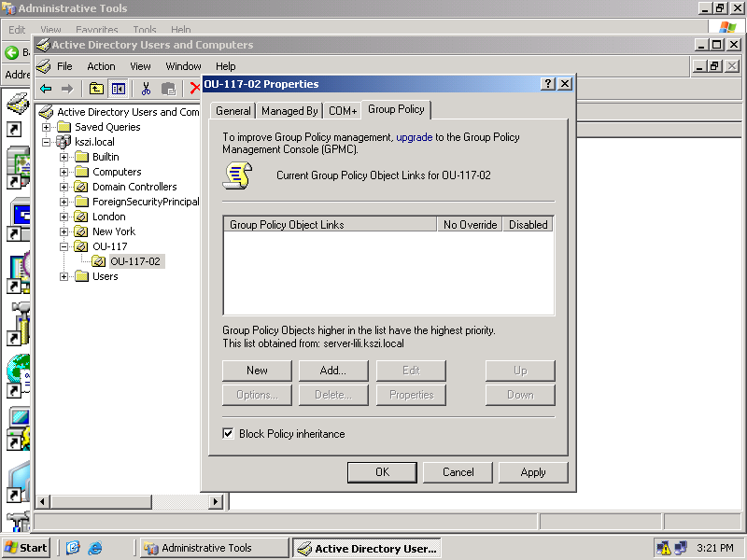Click tree pane horizontal scrollbar left arrow
The width and height of the screenshot is (747, 560).
click(x=43, y=501)
